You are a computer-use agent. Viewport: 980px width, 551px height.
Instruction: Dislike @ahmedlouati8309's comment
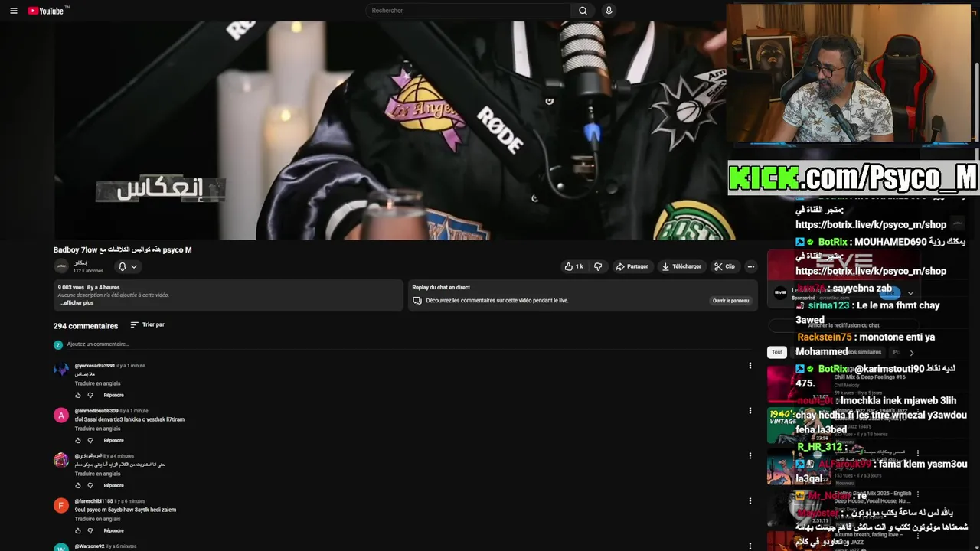[90, 440]
